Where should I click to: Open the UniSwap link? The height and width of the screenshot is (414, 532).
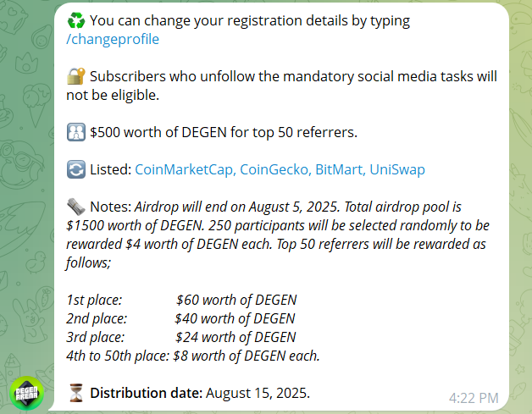pos(396,169)
